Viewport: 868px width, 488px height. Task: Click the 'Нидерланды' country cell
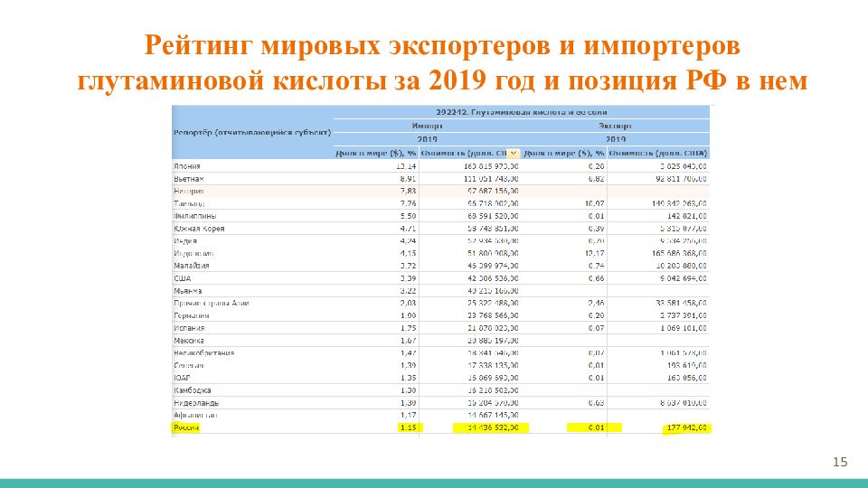click(196, 403)
